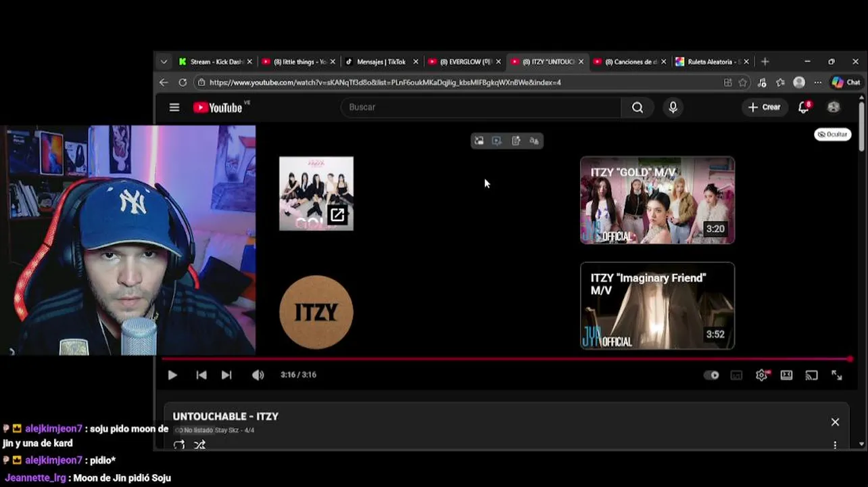Close the Ruleta Aleatoria tab
The image size is (868, 487).
point(746,62)
